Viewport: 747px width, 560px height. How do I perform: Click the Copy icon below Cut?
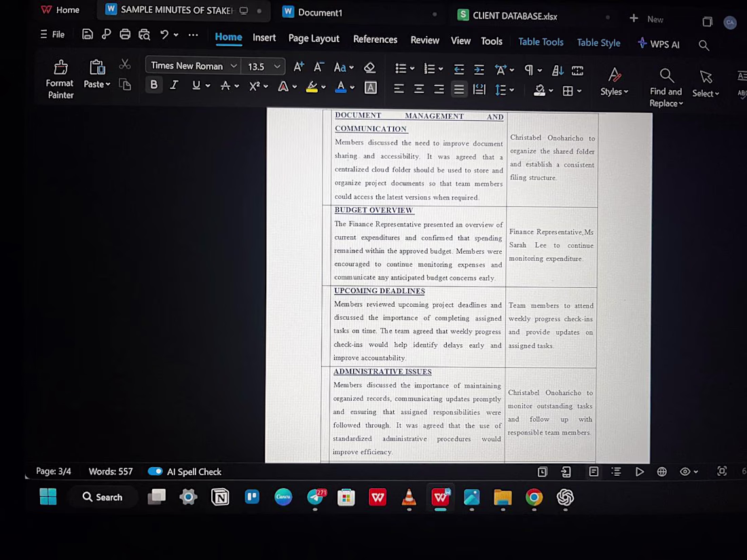(x=125, y=85)
